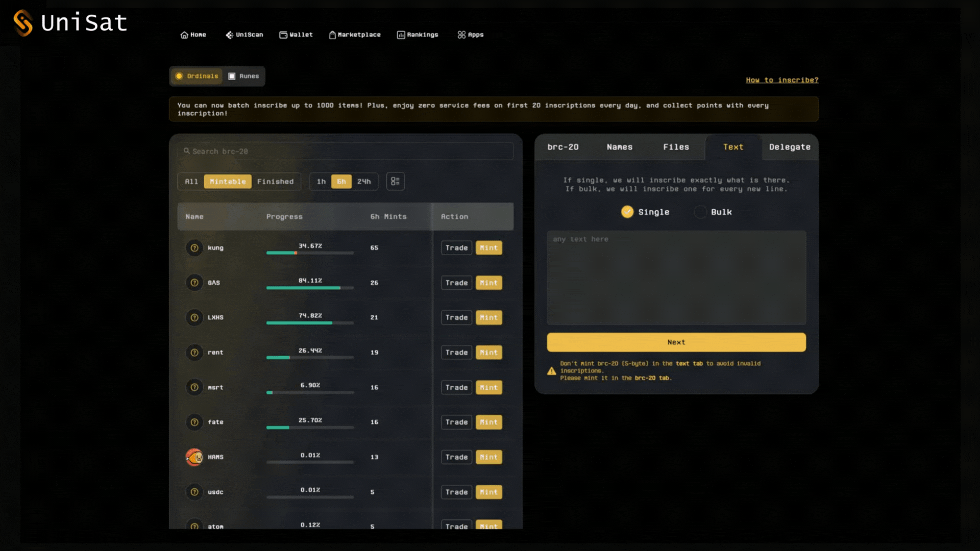The height and width of the screenshot is (551, 980).
Task: Mint the fate token
Action: click(488, 422)
